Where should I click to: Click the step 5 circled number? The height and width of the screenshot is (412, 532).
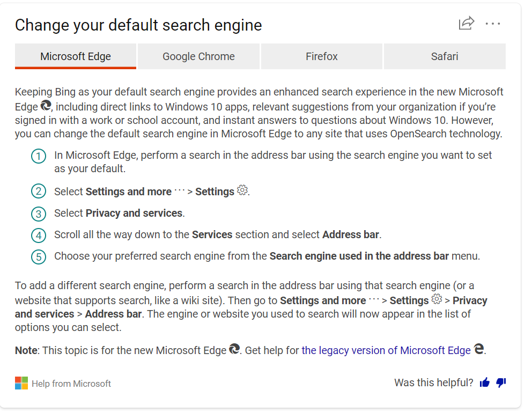click(x=38, y=256)
